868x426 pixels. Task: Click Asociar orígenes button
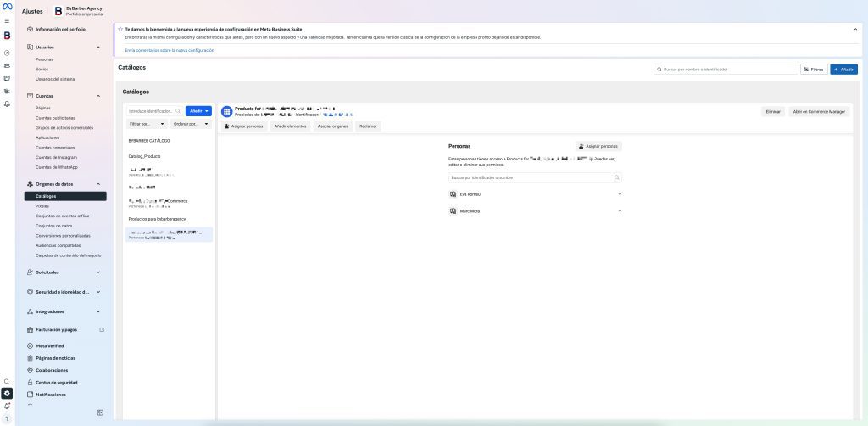pos(332,126)
